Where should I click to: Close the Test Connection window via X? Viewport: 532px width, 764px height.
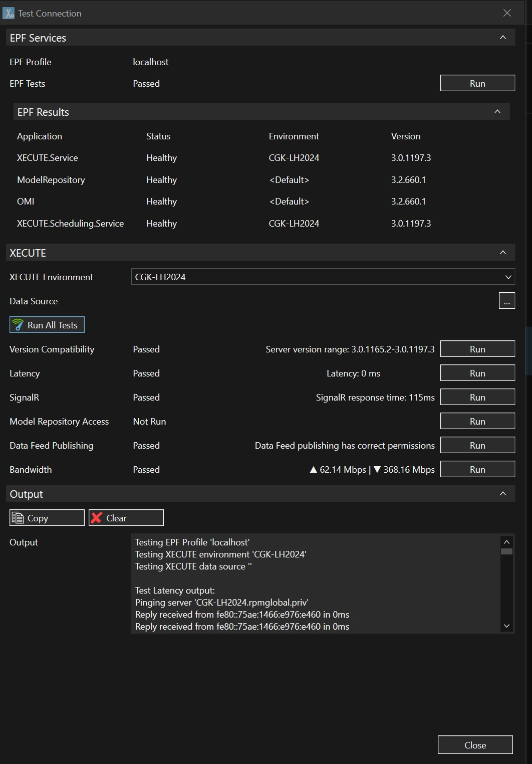coord(507,13)
